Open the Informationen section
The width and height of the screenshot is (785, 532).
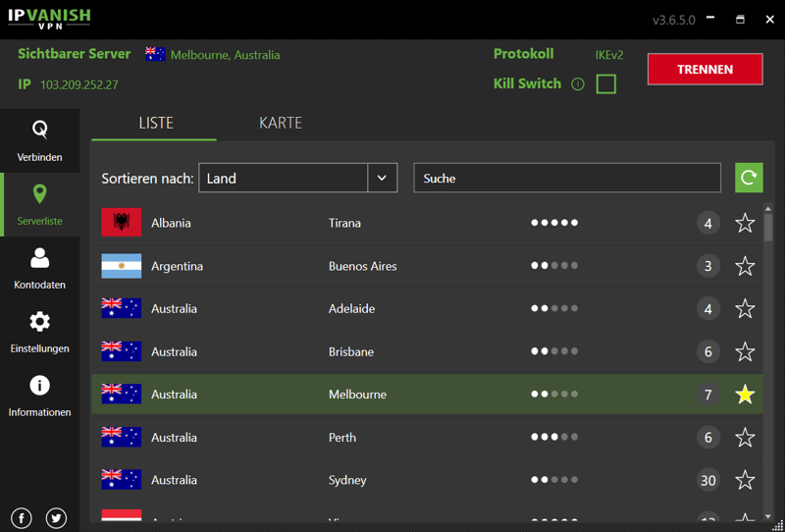tap(39, 396)
